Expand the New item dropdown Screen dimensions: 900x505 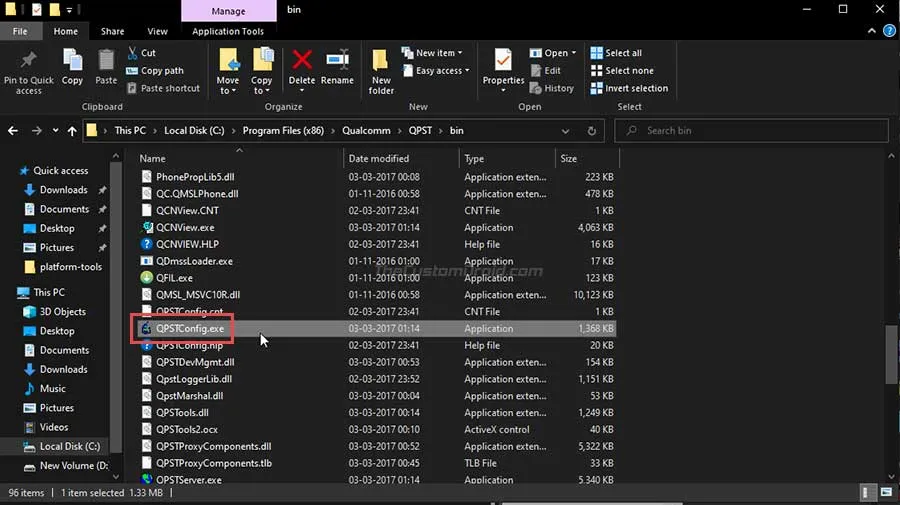460,53
